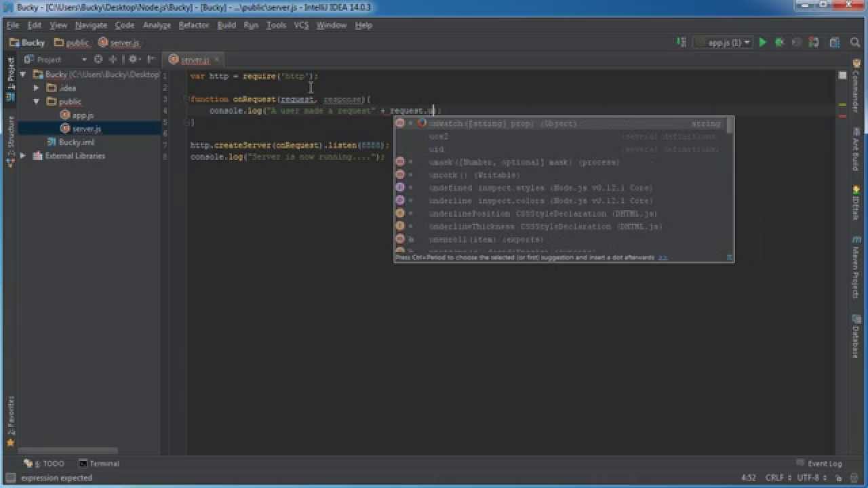868x488 pixels.
Task: Open the VCS menu
Action: point(301,25)
